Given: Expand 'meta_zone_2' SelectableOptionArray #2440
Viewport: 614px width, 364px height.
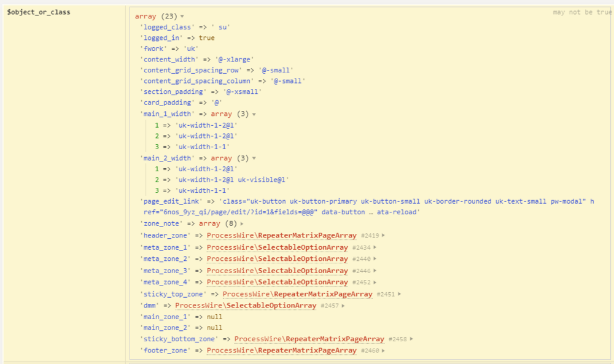Looking at the screenshot, I should click(x=375, y=258).
